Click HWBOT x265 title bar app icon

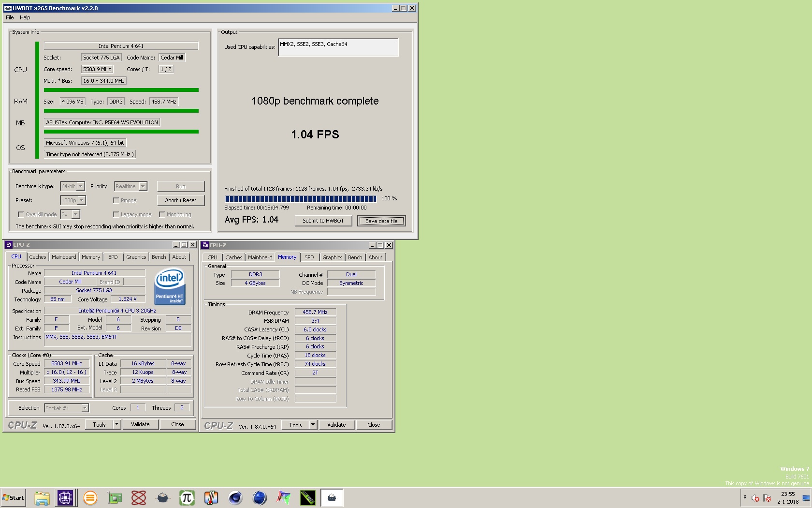tap(8, 8)
